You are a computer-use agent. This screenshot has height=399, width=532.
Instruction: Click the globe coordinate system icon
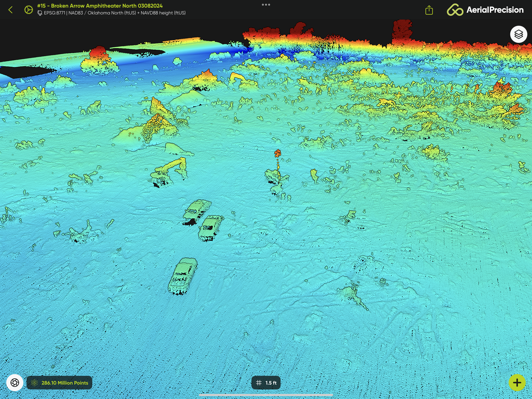click(40, 13)
